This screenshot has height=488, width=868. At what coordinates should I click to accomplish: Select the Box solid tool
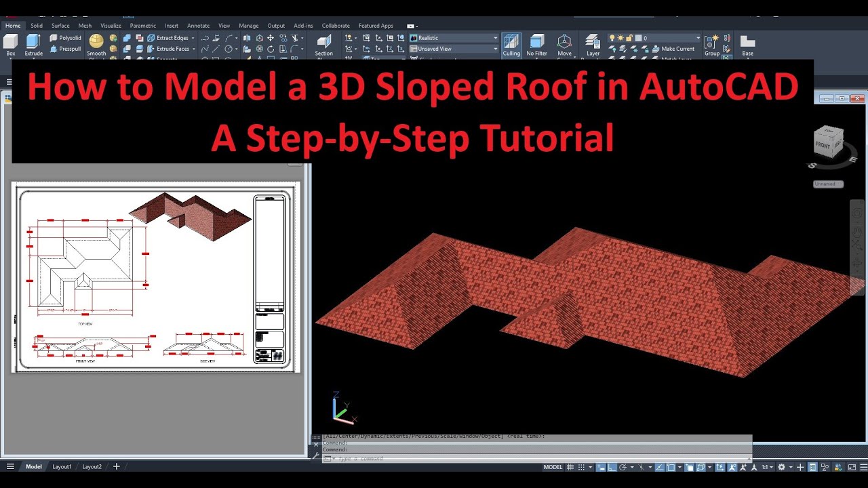point(10,45)
